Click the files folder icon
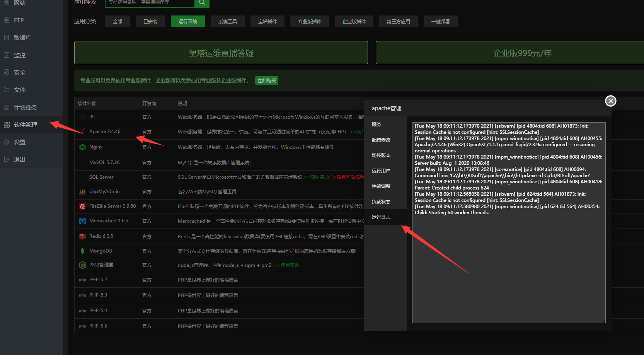 pos(7,90)
